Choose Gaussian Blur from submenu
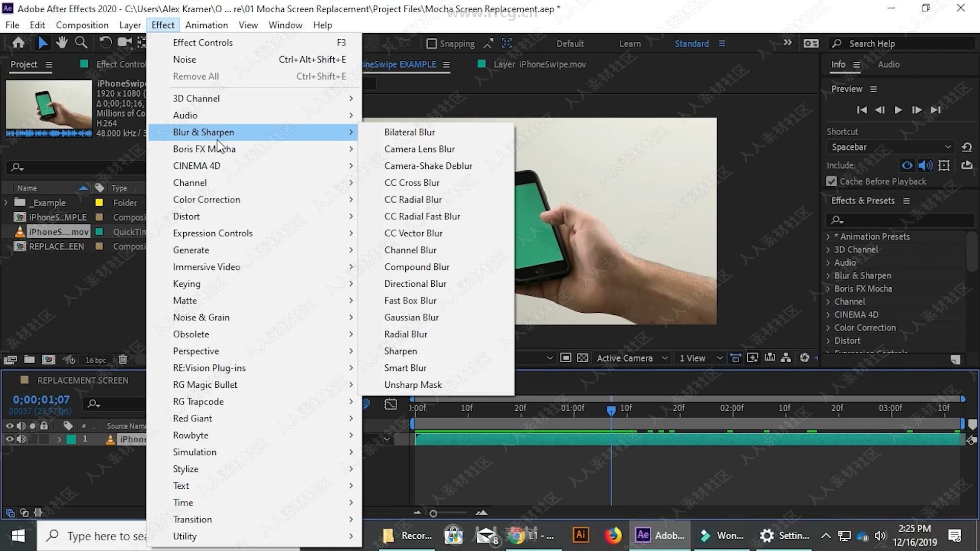Image resolution: width=980 pixels, height=551 pixels. (411, 317)
